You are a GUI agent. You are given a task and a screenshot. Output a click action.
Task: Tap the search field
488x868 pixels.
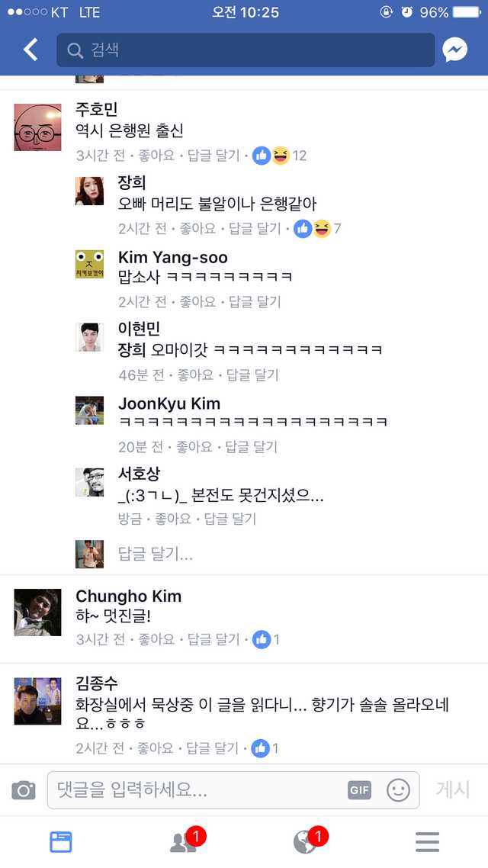pyautogui.click(x=246, y=50)
